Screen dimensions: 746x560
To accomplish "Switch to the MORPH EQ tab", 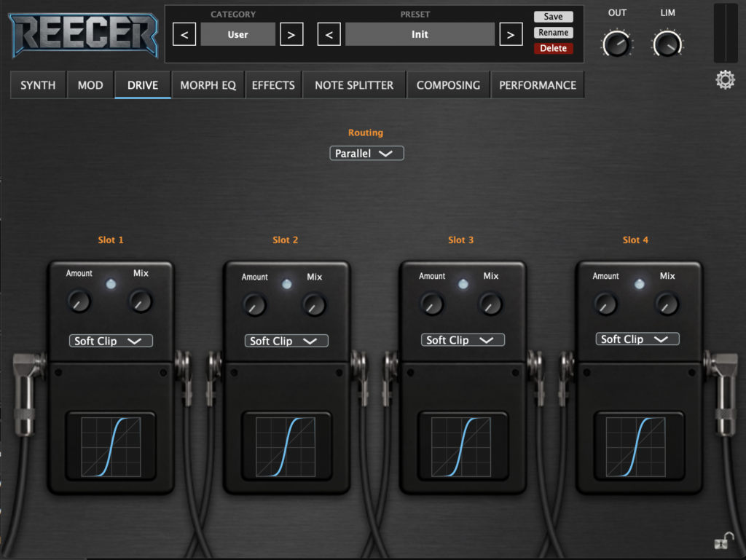I will [208, 85].
